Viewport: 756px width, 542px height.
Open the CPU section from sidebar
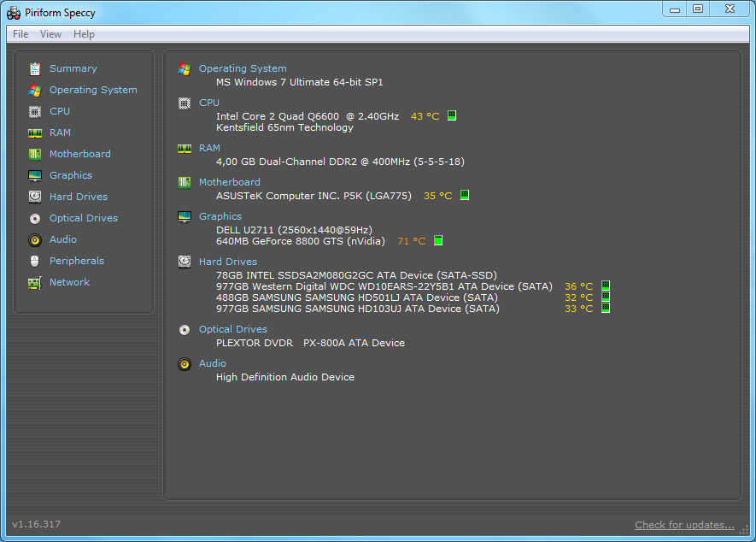pyautogui.click(x=60, y=111)
